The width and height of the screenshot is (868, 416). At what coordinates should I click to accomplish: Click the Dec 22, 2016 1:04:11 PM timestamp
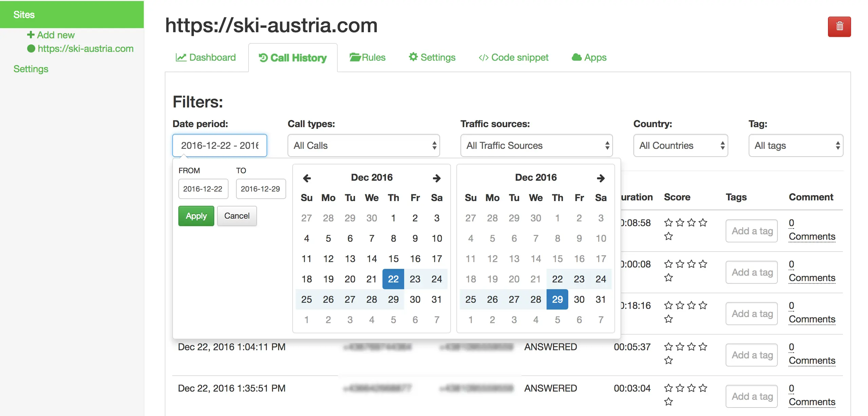(232, 347)
